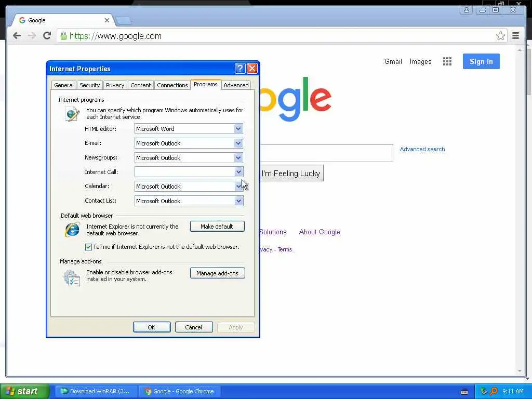The height and width of the screenshot is (399, 532).
Task: Switch to Download WinRAR taskbar window
Action: (x=96, y=391)
